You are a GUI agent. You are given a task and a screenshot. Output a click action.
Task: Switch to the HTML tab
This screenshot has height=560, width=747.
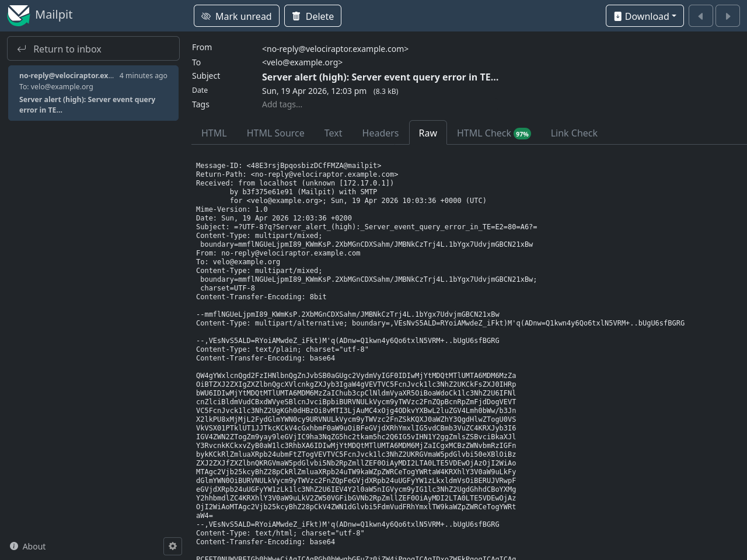(214, 133)
